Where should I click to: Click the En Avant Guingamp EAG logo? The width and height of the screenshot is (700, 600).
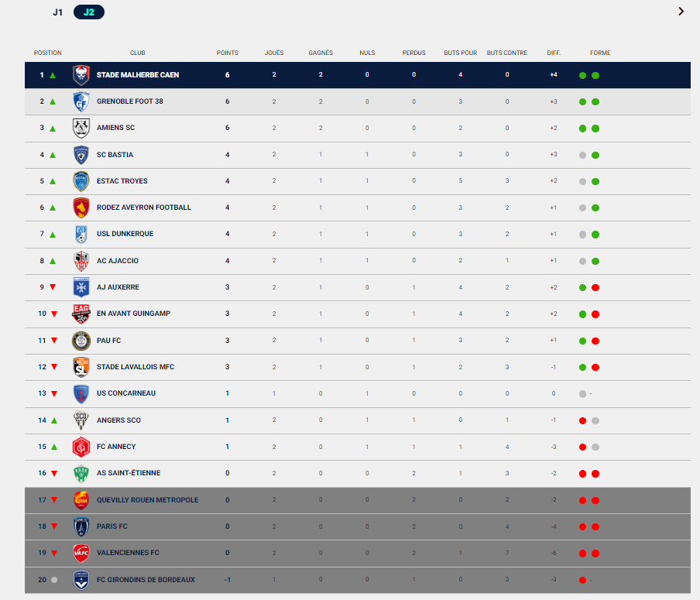pyautogui.click(x=81, y=314)
